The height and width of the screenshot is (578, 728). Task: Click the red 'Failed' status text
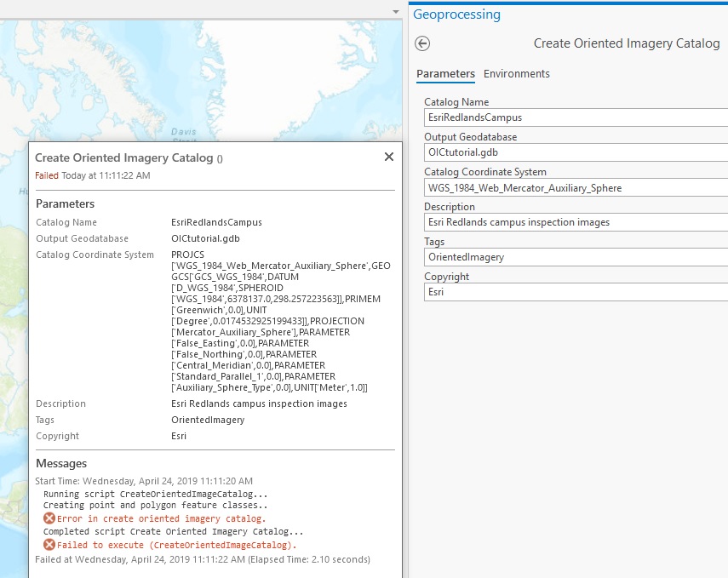(47, 175)
